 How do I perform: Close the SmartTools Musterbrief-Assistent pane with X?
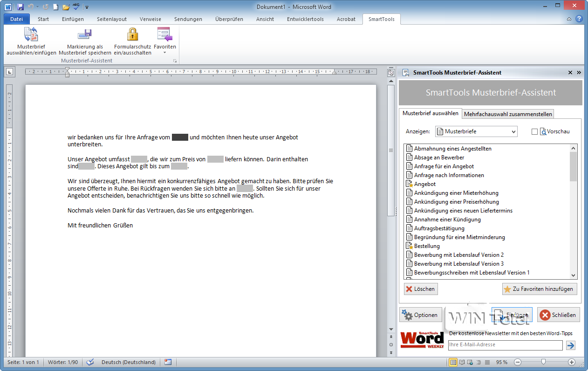[x=570, y=73]
